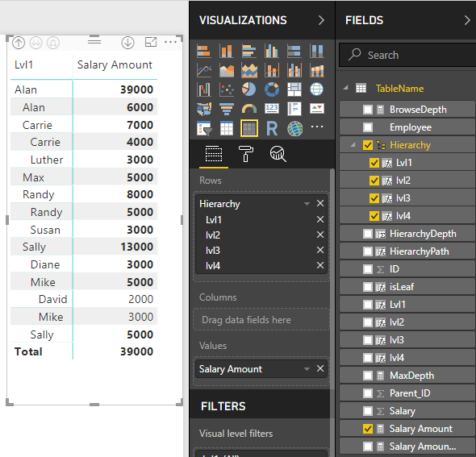Select the clustered bar chart visualization
Screen dimensions: 476x457
coord(249,51)
